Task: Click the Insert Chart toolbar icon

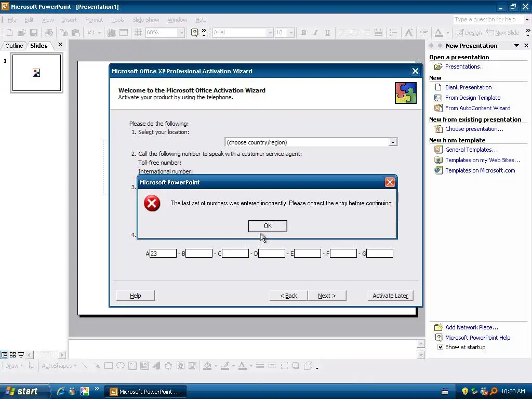Action: pos(111,33)
